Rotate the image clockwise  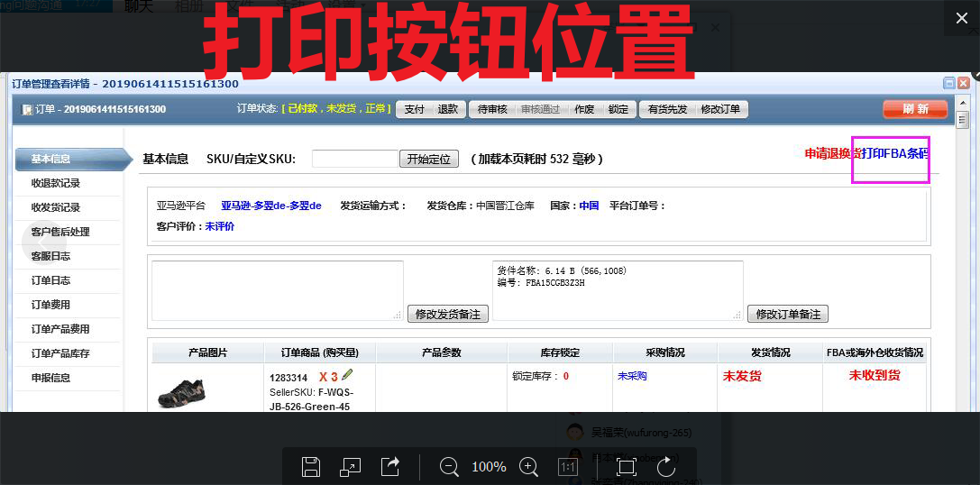coord(666,466)
